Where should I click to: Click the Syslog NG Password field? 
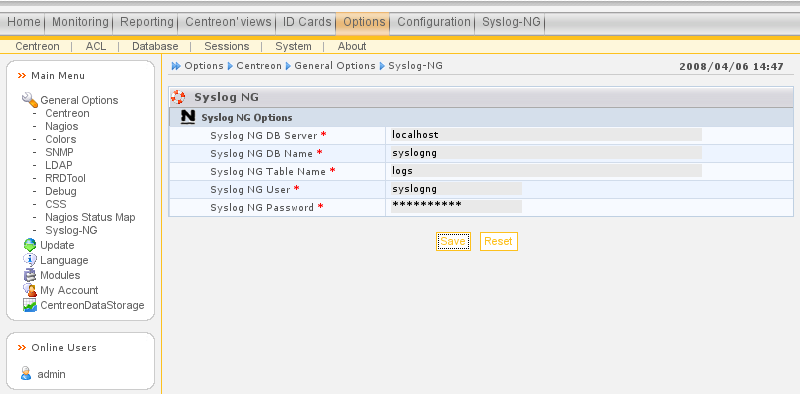pos(456,206)
